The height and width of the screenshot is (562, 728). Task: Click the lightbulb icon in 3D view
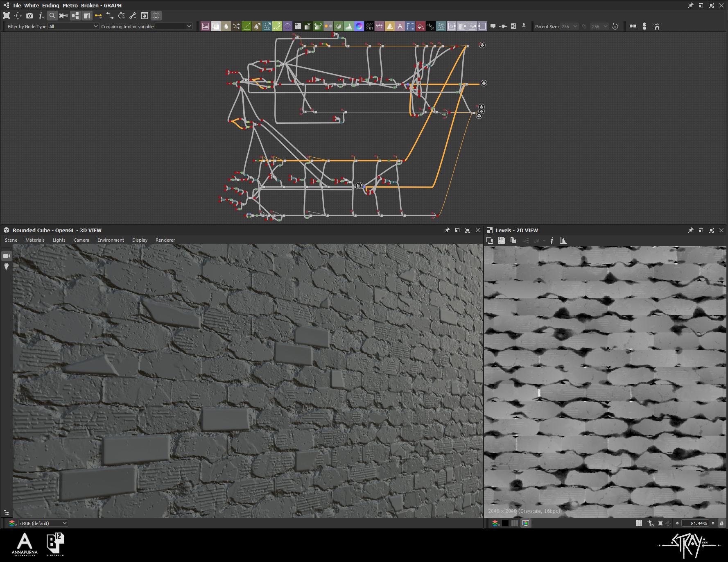tap(7, 267)
